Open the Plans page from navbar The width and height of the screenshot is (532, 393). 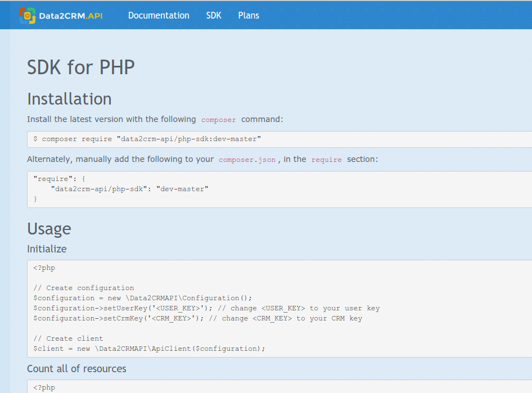click(249, 16)
